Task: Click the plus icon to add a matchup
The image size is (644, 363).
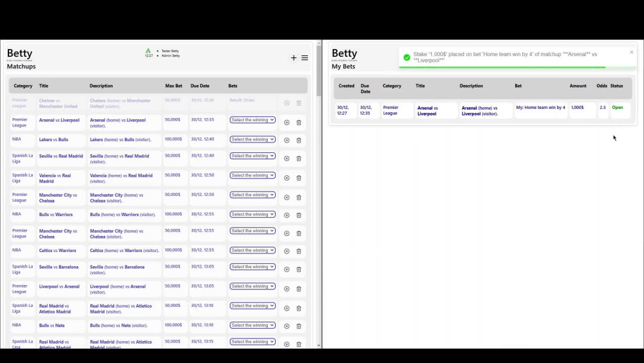Action: (294, 58)
